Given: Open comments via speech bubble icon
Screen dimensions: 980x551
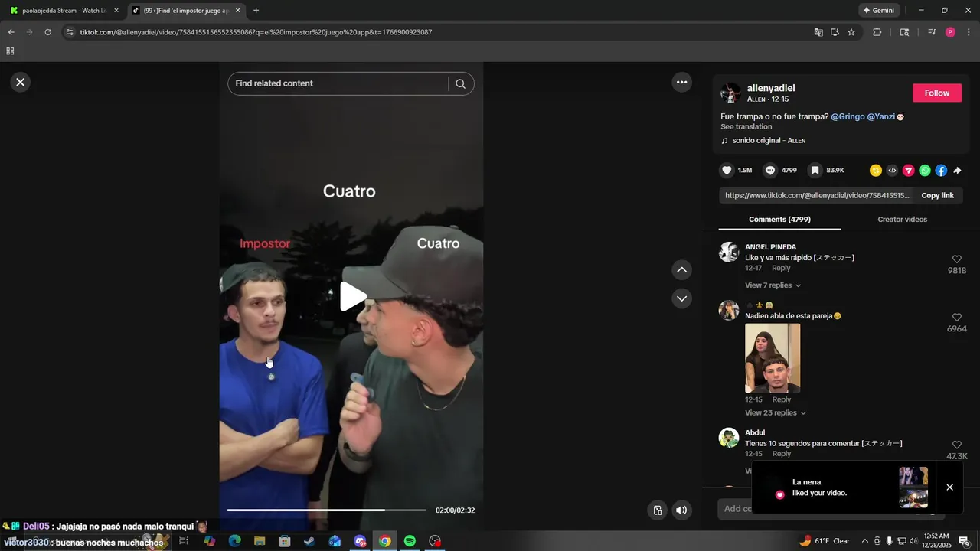Looking at the screenshot, I should 770,170.
